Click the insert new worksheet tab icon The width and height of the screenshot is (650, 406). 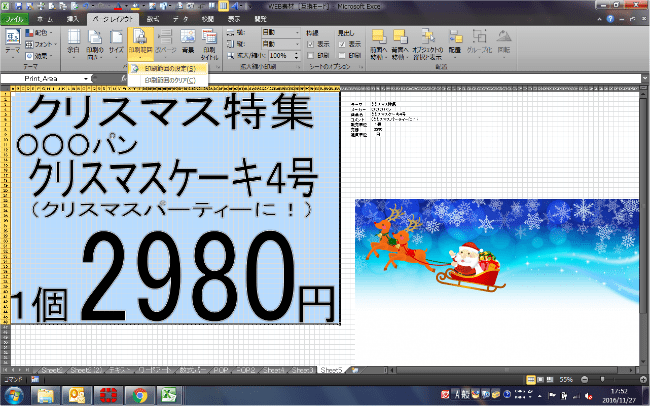tap(355, 370)
